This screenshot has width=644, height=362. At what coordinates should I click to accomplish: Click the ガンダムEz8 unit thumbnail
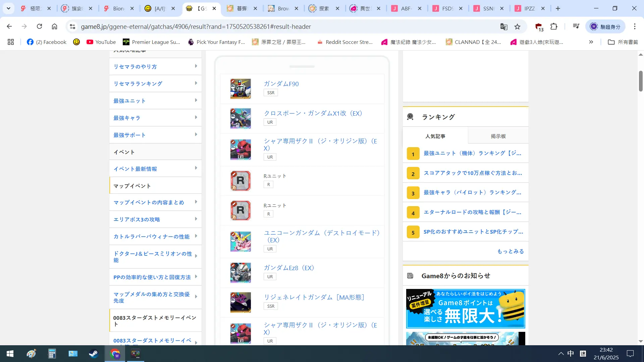coord(240,273)
